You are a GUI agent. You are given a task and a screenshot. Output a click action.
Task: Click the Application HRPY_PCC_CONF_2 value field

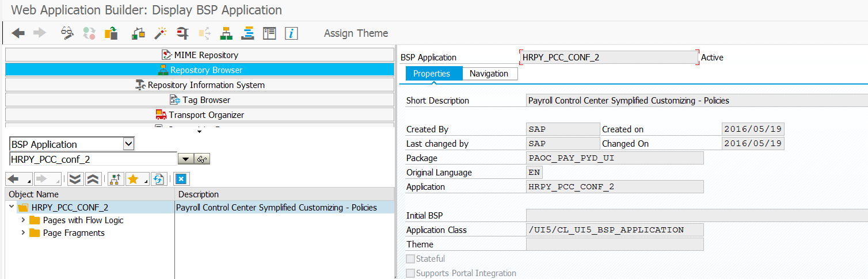click(x=615, y=186)
